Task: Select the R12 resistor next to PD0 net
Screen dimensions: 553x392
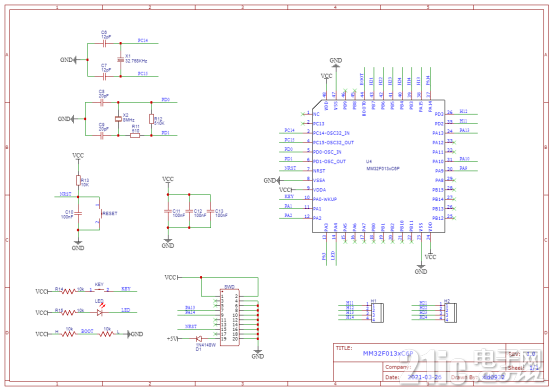Action: tap(151, 119)
